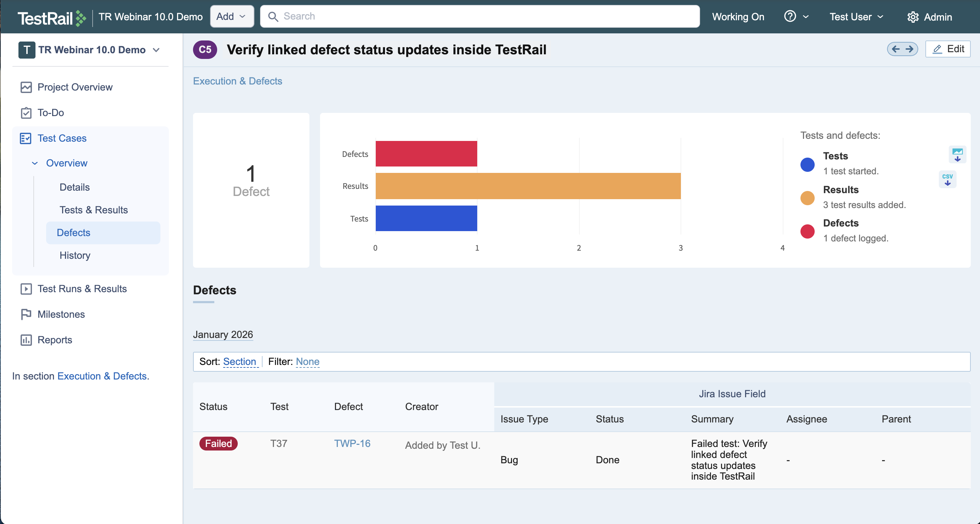Viewport: 980px width, 524px height.
Task: Open Project Overview in sidebar
Action: pos(75,87)
